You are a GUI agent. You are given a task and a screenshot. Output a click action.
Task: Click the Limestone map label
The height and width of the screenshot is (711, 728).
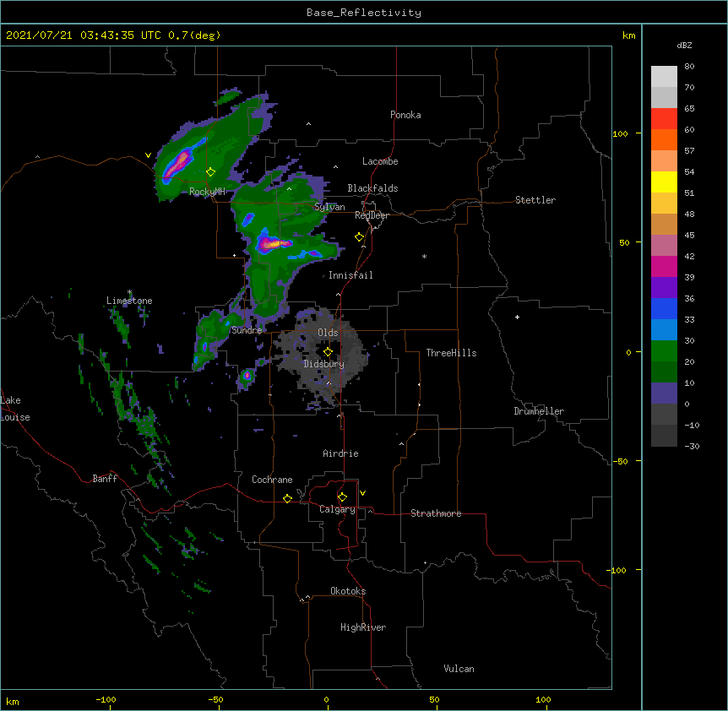[x=129, y=301]
